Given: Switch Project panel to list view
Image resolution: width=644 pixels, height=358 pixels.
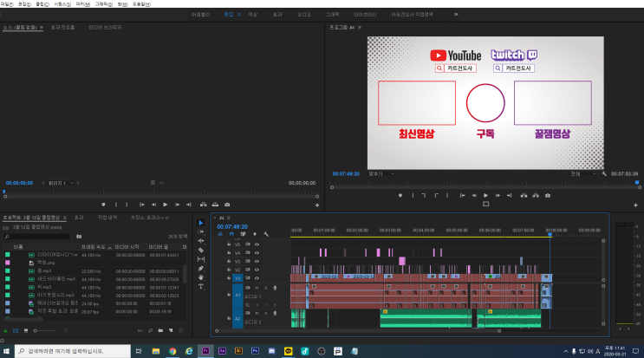Looking at the screenshot, I should click(x=16, y=330).
